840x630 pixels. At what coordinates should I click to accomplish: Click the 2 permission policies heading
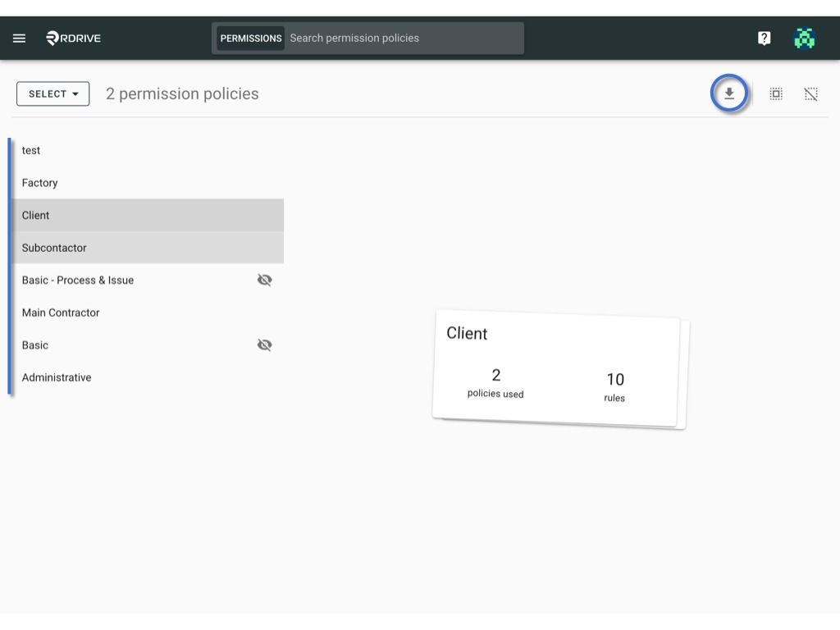(182, 94)
